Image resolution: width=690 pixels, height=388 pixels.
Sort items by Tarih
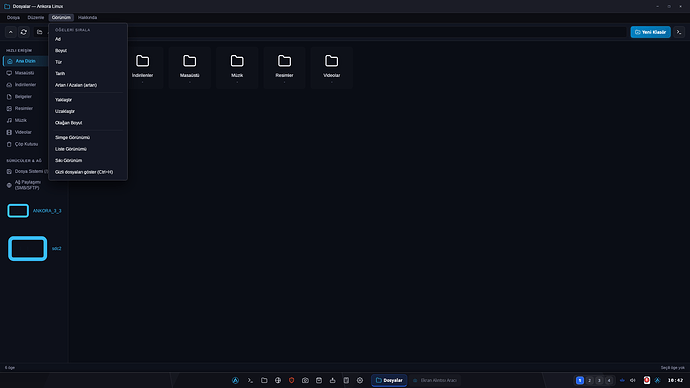pos(88,73)
